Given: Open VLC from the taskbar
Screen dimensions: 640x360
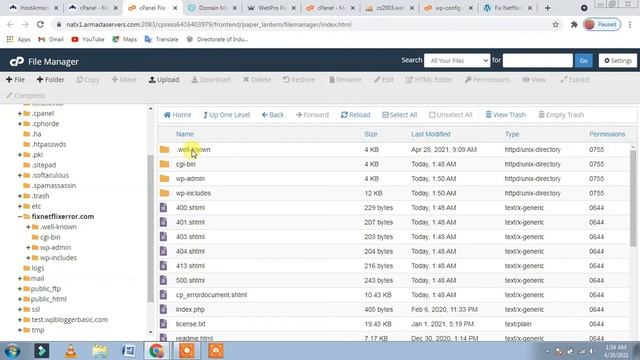Looking at the screenshot, I should 71,351.
